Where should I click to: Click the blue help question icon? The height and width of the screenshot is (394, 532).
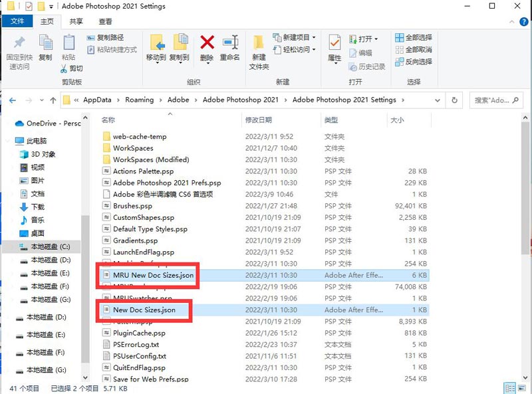(524, 22)
